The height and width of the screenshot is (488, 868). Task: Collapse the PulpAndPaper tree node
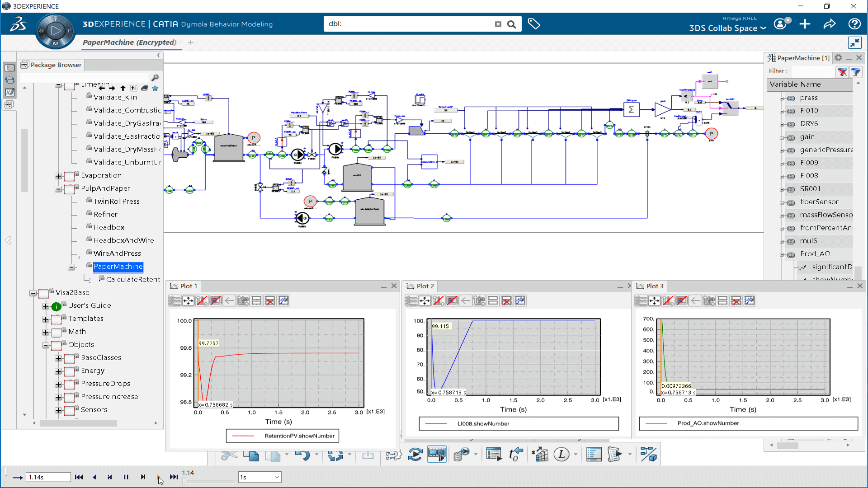pyautogui.click(x=58, y=189)
